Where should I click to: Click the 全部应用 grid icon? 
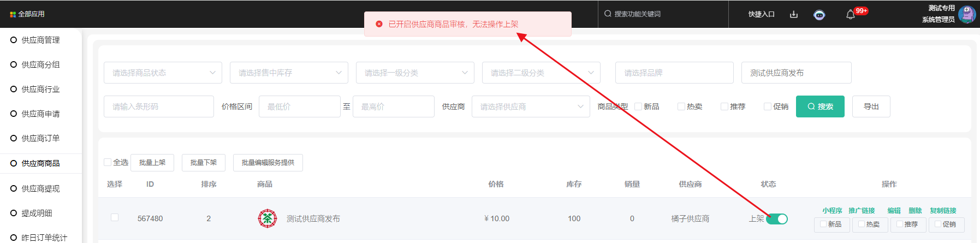13,14
